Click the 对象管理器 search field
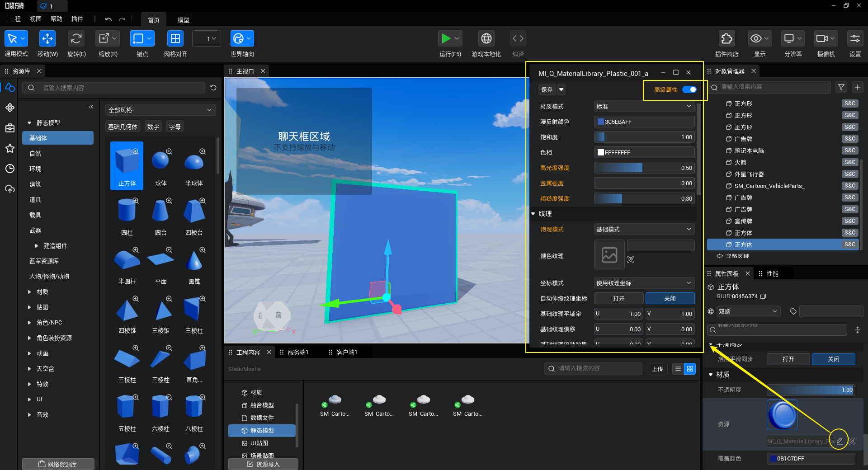This screenshot has height=470, width=868. (x=769, y=87)
